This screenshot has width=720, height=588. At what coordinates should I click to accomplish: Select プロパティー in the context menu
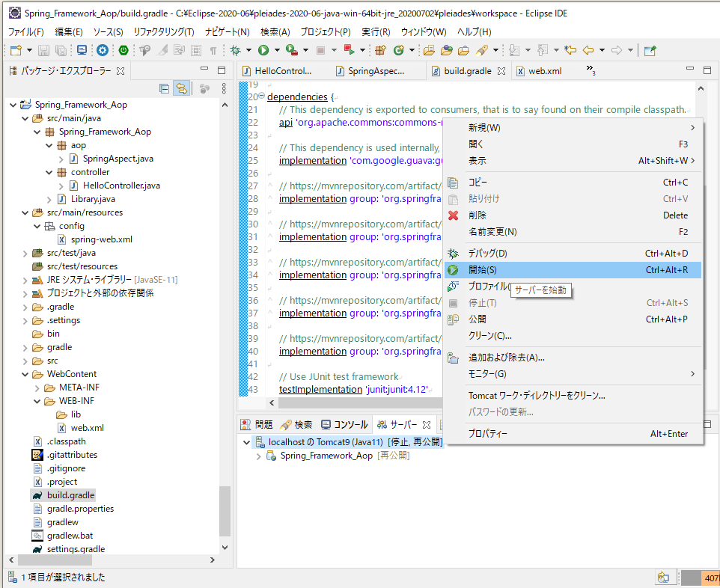(573, 434)
